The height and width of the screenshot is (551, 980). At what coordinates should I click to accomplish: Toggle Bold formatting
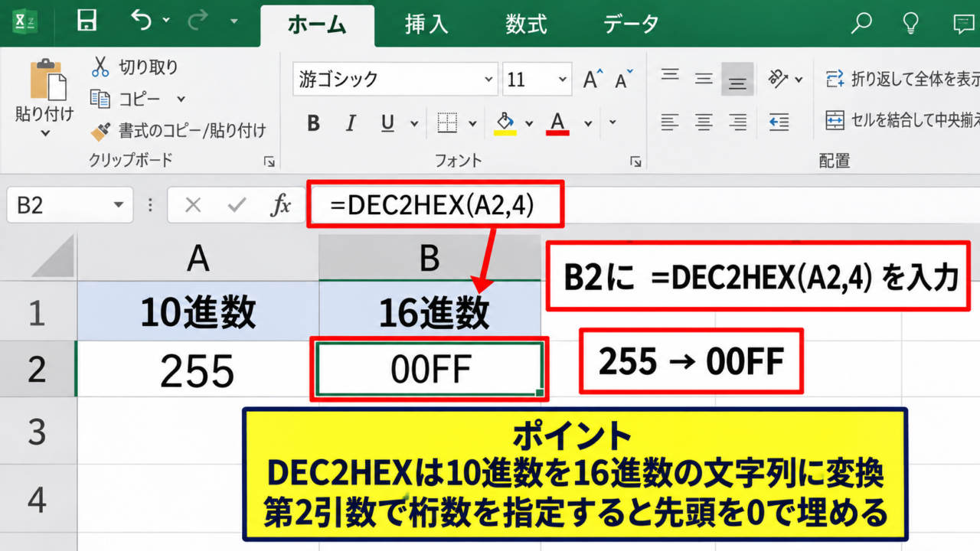tap(313, 123)
